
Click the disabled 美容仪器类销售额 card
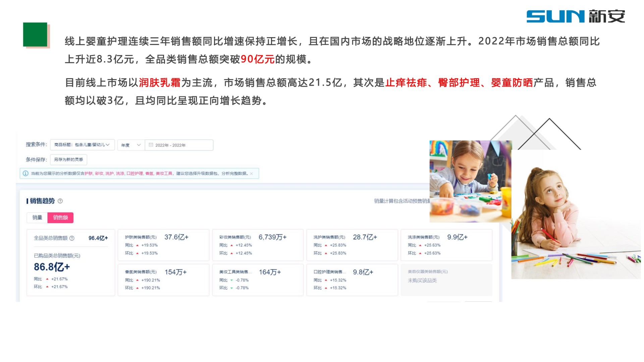446,279
